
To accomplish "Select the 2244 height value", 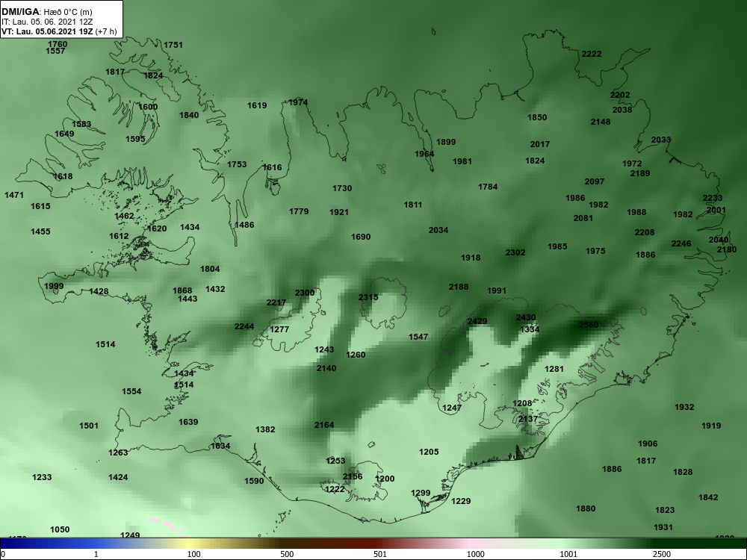I will click(244, 327).
